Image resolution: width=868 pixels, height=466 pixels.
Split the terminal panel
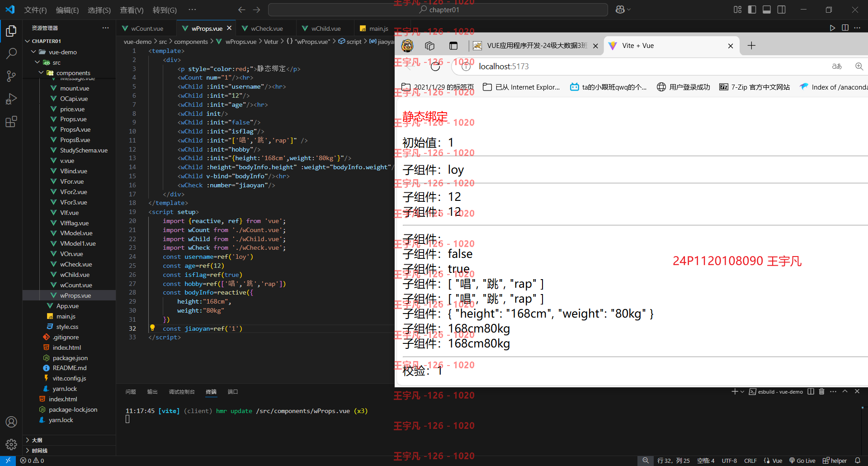pyautogui.click(x=811, y=391)
